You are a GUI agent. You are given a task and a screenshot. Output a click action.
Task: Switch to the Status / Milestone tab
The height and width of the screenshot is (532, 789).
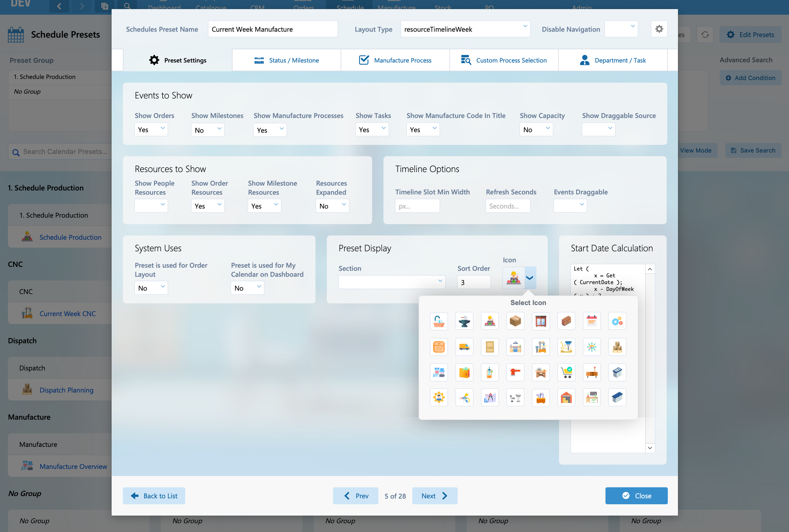coord(287,61)
